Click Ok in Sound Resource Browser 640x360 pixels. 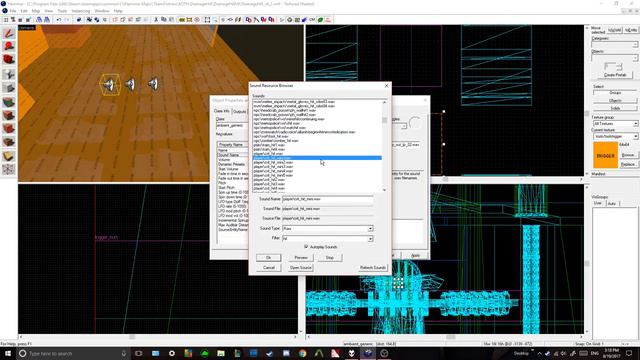(269, 258)
